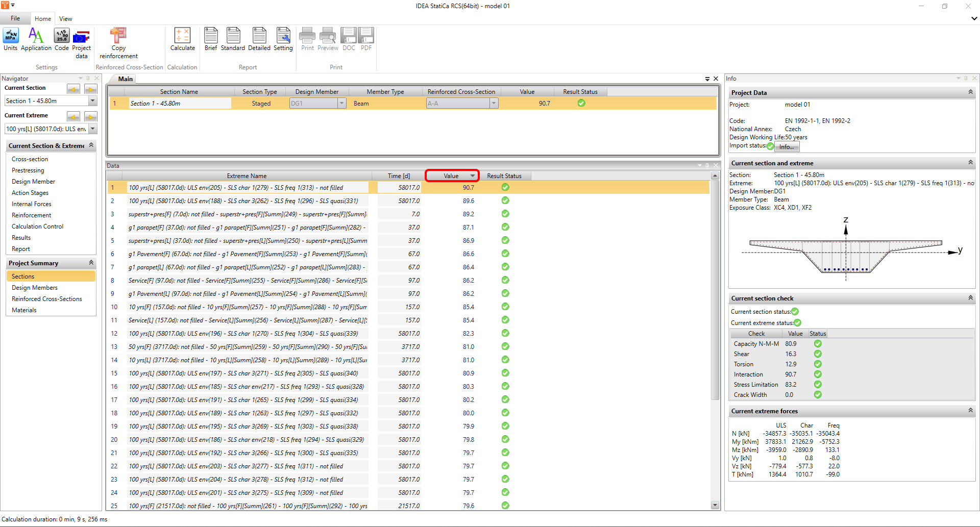Open the Current Section dropdown
The width and height of the screenshot is (980, 527).
tap(93, 101)
